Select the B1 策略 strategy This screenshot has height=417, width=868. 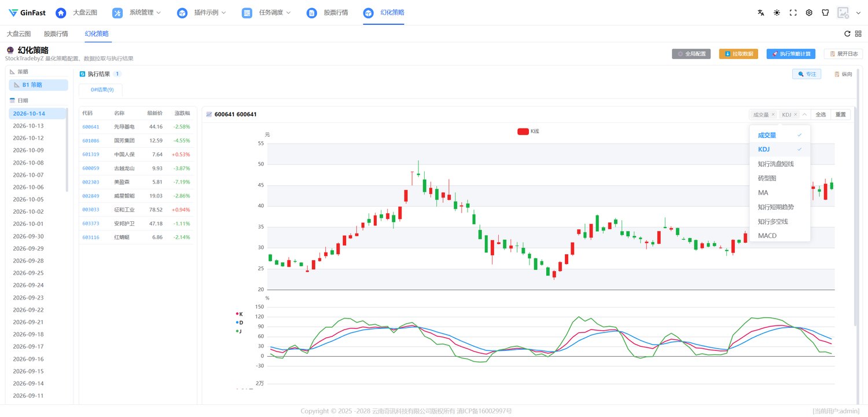38,85
